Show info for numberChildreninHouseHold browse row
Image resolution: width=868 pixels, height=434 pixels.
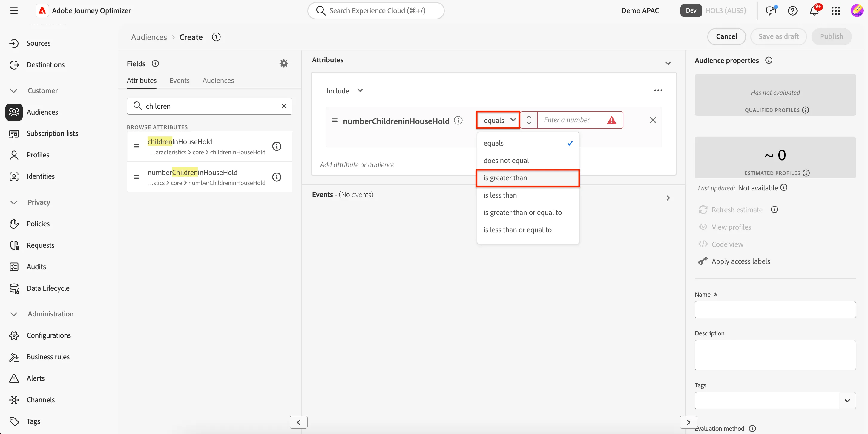click(x=277, y=177)
